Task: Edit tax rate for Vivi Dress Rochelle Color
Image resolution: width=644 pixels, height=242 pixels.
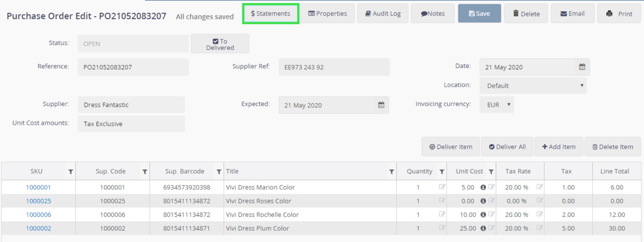Action: (x=539, y=214)
